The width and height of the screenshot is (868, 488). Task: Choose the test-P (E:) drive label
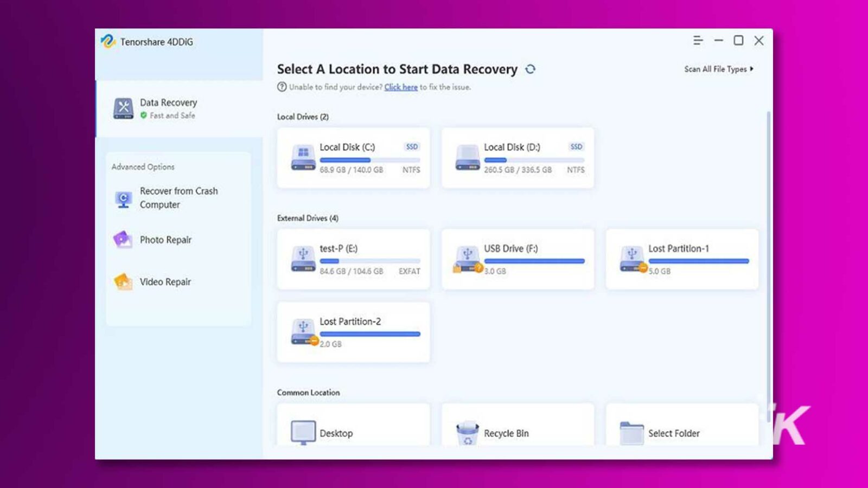tap(339, 248)
